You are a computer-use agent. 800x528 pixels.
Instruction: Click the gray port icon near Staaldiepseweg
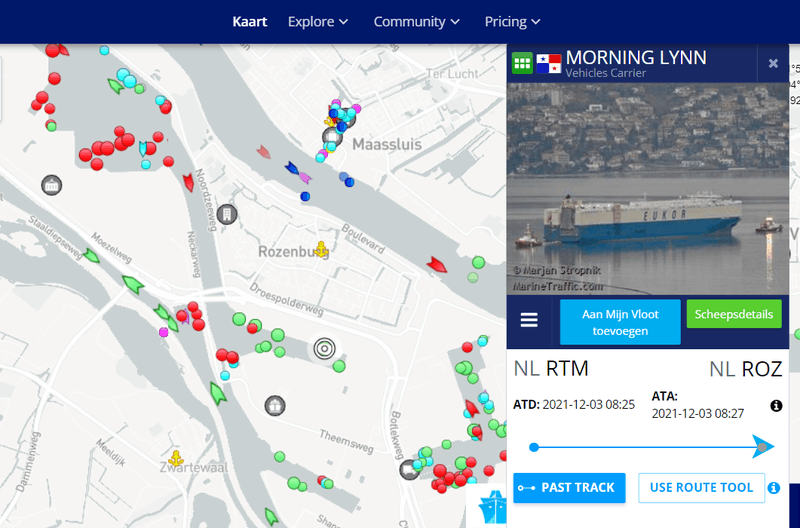(52, 185)
